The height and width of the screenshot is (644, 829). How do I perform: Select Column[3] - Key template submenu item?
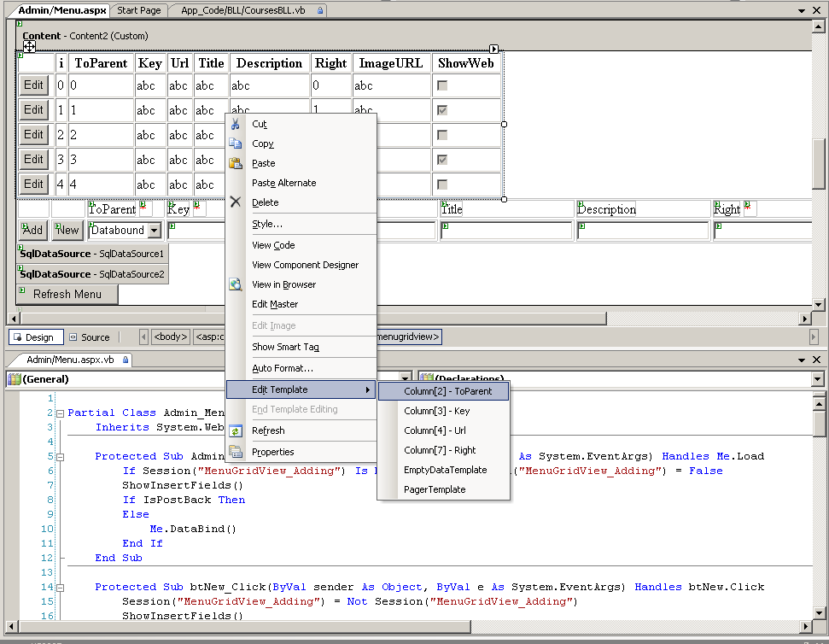point(436,411)
